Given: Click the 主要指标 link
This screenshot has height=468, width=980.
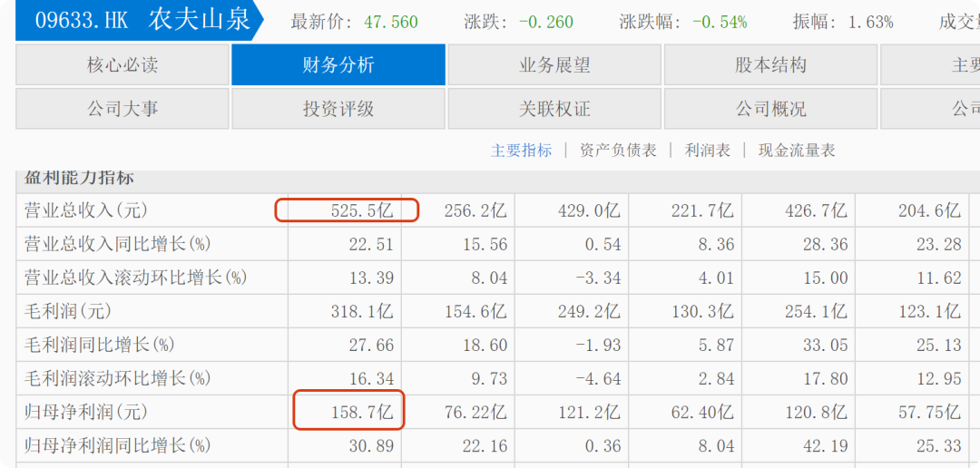Looking at the screenshot, I should coord(521,151).
